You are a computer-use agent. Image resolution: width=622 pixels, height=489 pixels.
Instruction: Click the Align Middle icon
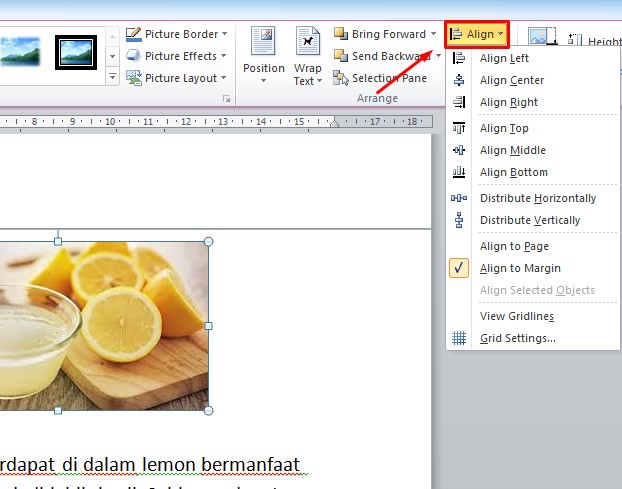pos(459,150)
